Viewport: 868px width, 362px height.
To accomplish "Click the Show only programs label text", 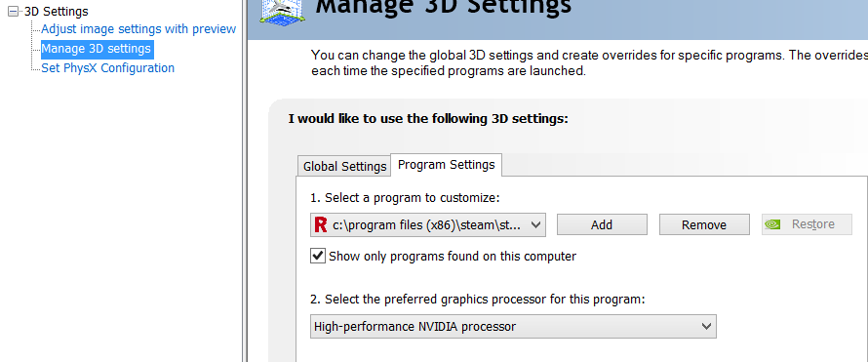I will 453,257.
